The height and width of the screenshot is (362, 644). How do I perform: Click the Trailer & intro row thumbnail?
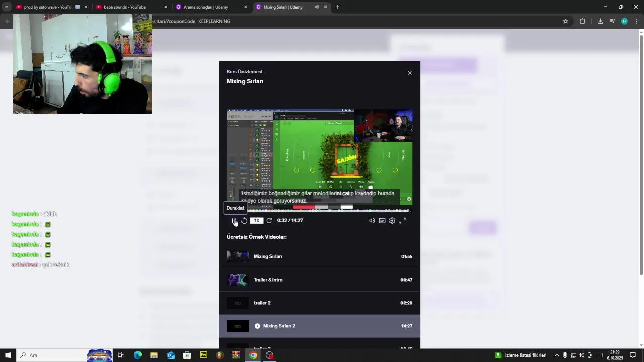(x=238, y=280)
